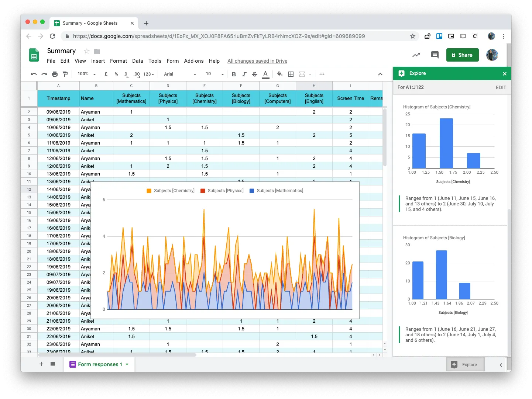
Task: Apply currency format icon
Action: point(106,74)
